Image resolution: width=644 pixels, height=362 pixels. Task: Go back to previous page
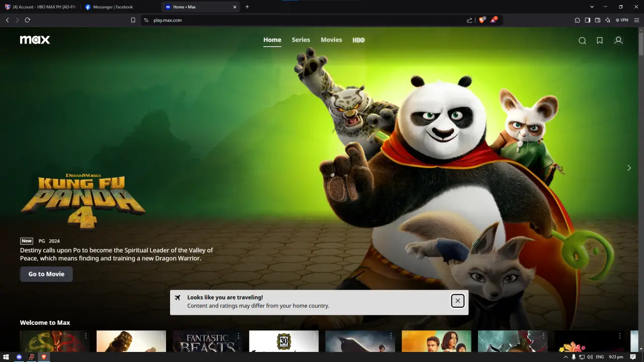(7, 20)
